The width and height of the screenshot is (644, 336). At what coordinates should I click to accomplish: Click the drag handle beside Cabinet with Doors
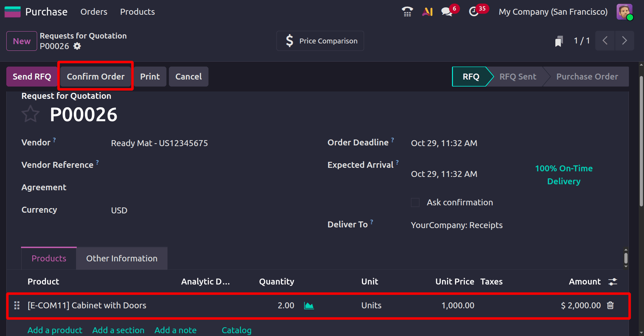point(16,305)
